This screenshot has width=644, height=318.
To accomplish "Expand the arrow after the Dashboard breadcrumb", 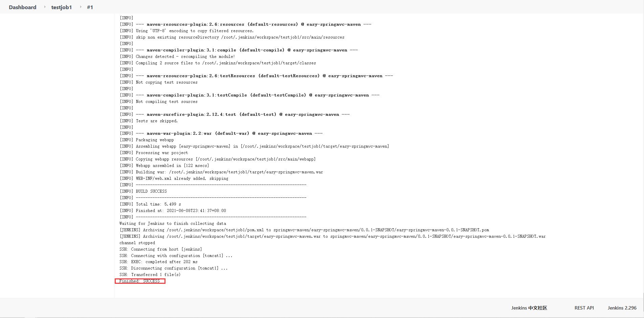I will [45, 7].
